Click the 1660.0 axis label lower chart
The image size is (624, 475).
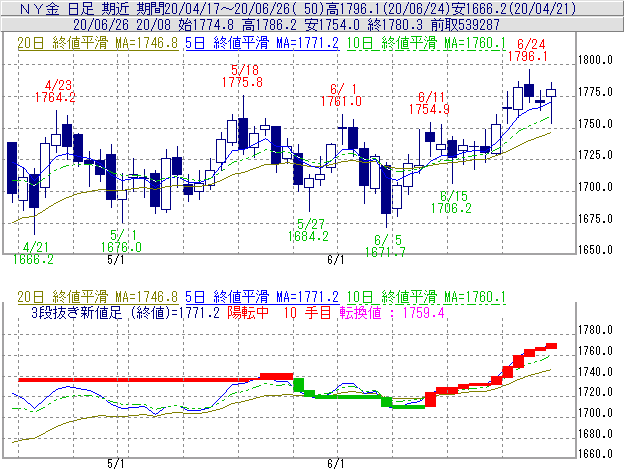[595, 453]
